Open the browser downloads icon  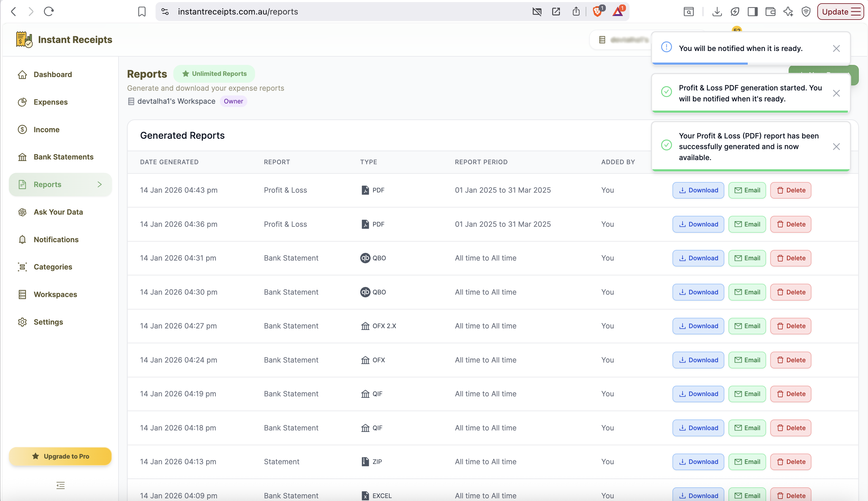point(717,12)
